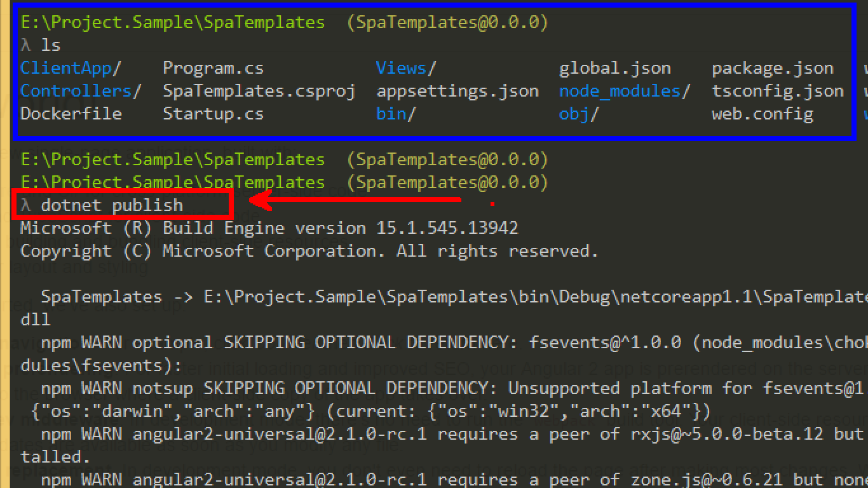Select the Views/ folder name
The image size is (868, 488).
coord(406,68)
